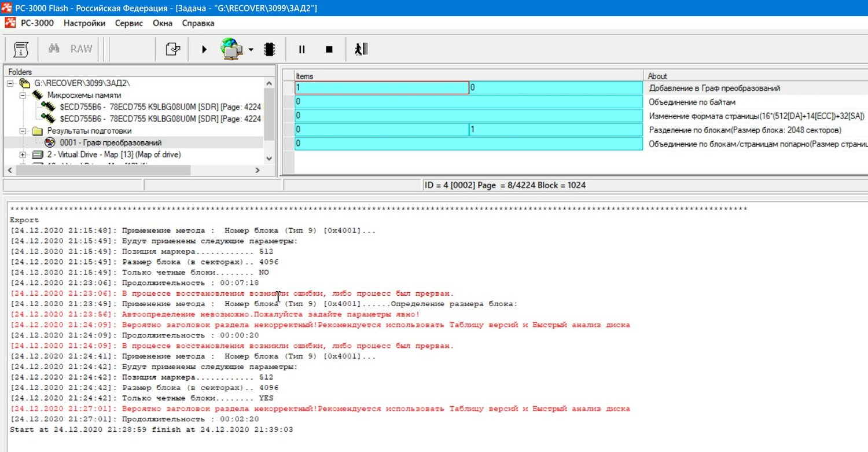Open the Справка menu
Image resolution: width=868 pixels, height=452 pixels.
tap(198, 23)
